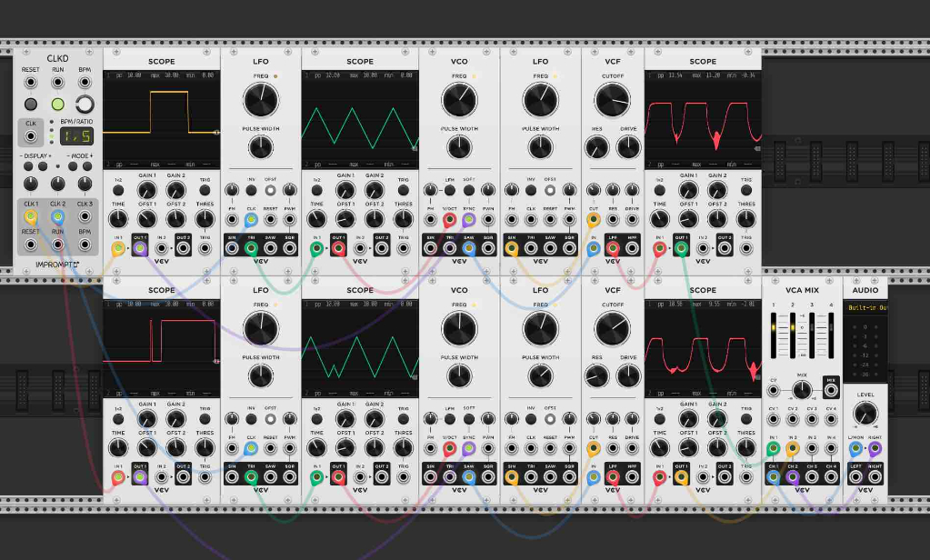The height and width of the screenshot is (560, 930).
Task: Open the Built-in Out device selector on AUDIO
Action: pos(865,308)
